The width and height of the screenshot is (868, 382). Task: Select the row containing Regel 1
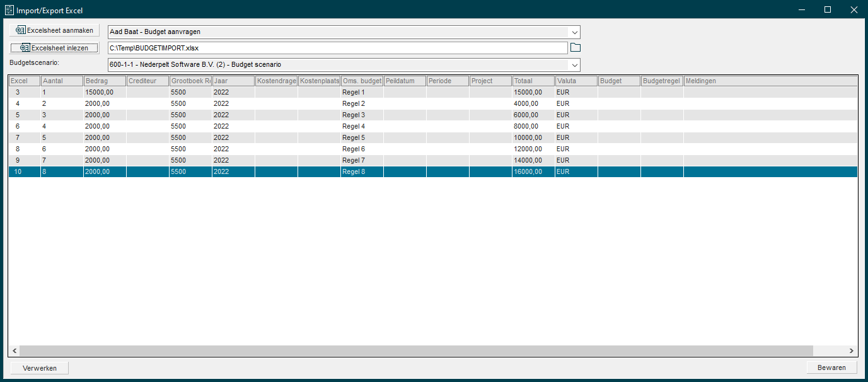tap(362, 92)
